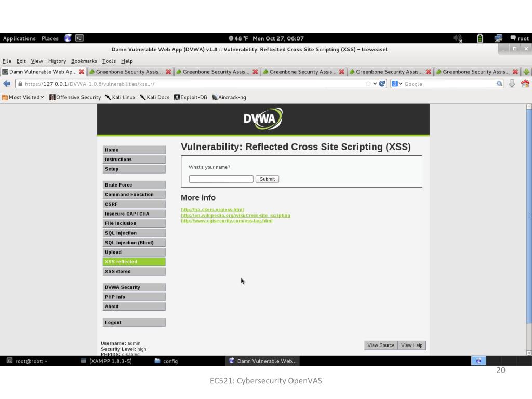Open the Brute Force vulnerability page
532x399 pixels.
point(134,185)
